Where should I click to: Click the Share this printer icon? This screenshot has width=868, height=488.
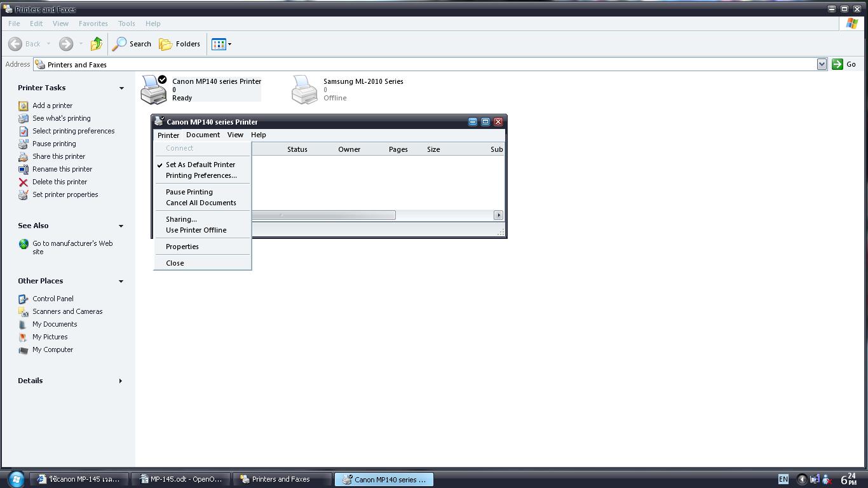pyautogui.click(x=24, y=156)
